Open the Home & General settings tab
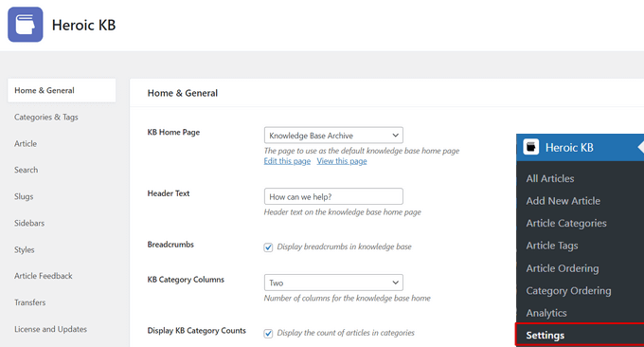This screenshot has width=644, height=347. [x=62, y=90]
